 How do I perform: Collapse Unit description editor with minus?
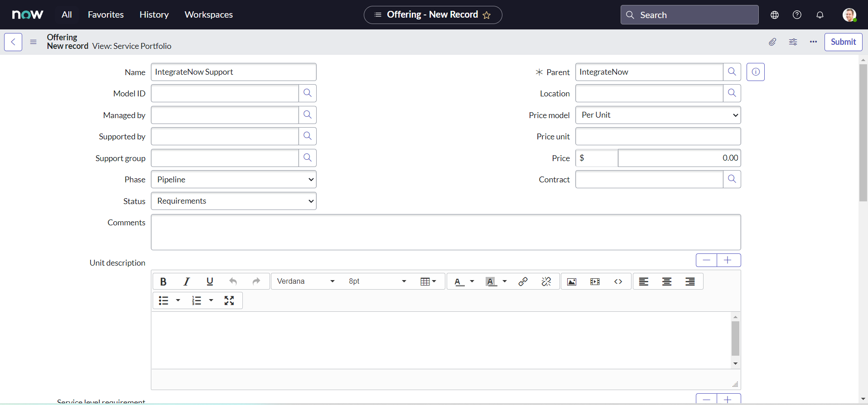tap(706, 260)
